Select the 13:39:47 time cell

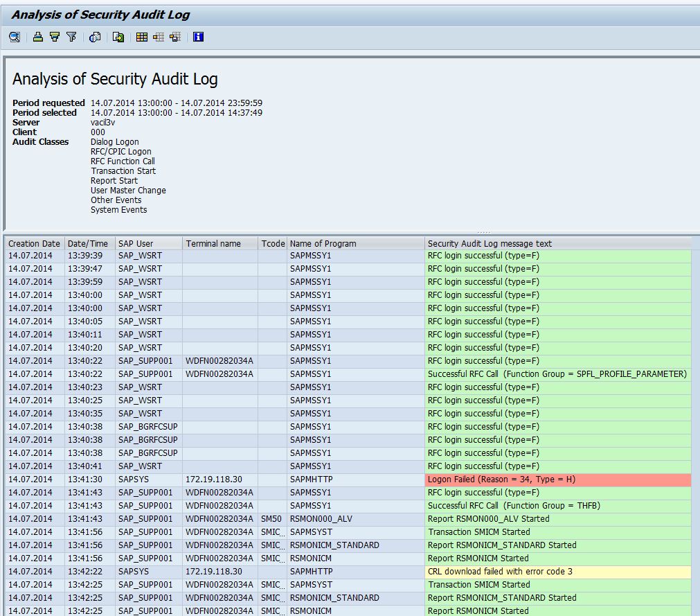click(90, 269)
